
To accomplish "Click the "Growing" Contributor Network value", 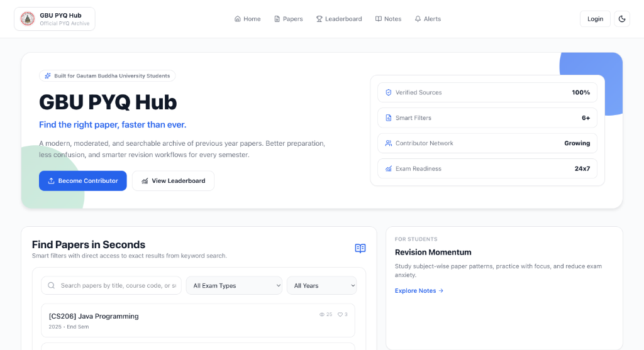I will [577, 144].
